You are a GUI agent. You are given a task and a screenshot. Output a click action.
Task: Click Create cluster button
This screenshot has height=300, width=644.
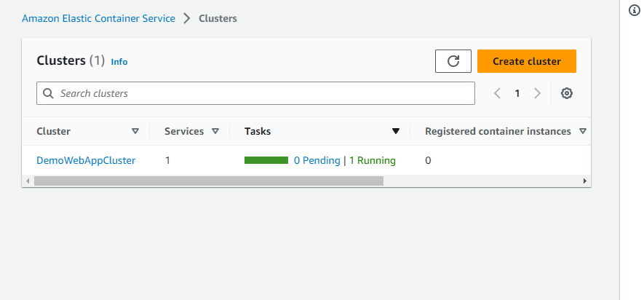click(527, 61)
